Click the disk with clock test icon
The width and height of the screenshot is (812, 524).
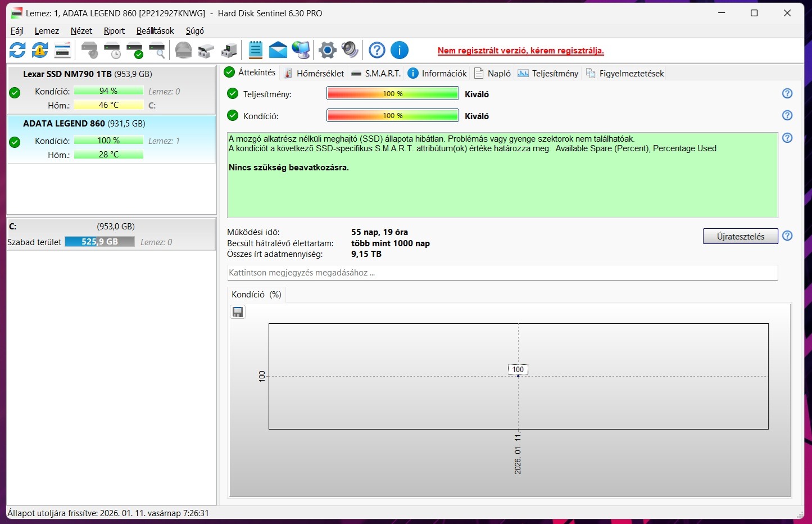point(112,50)
